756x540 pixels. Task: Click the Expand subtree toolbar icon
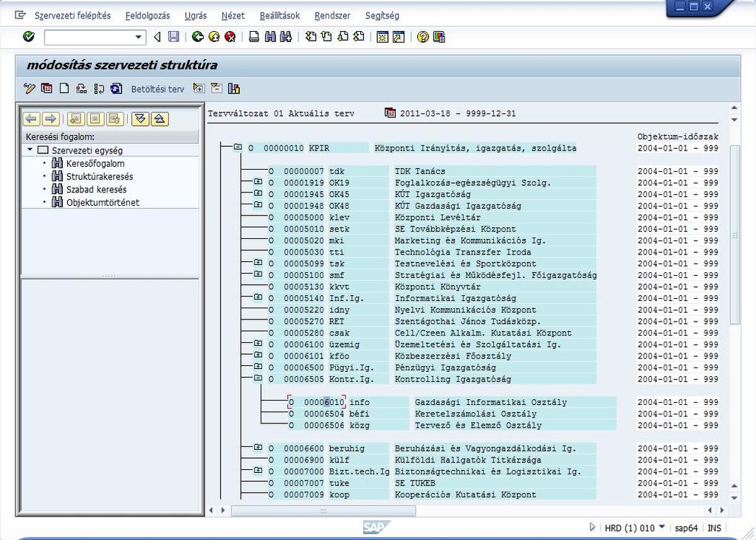[199, 88]
